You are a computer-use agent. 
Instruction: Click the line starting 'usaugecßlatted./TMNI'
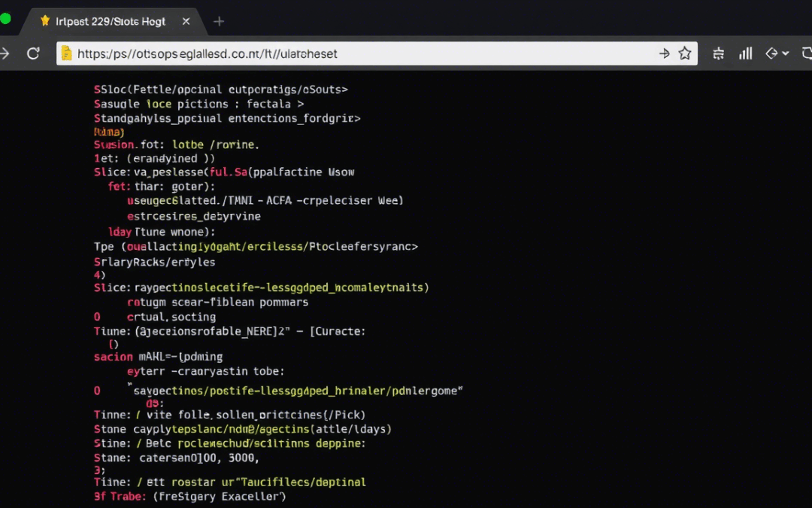click(265, 201)
